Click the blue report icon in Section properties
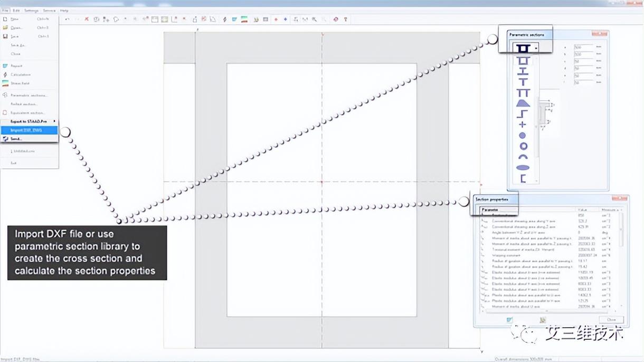The image size is (644, 362). click(x=509, y=320)
